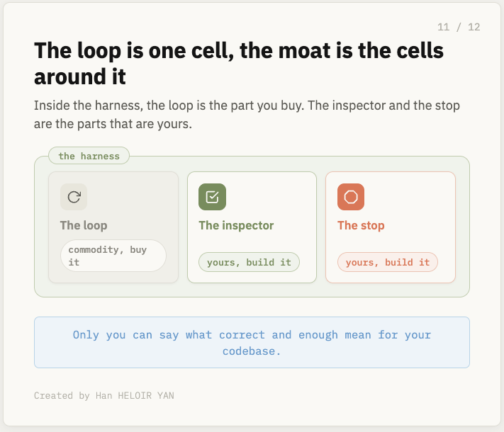Click the green inspector checkmark icon

(212, 197)
